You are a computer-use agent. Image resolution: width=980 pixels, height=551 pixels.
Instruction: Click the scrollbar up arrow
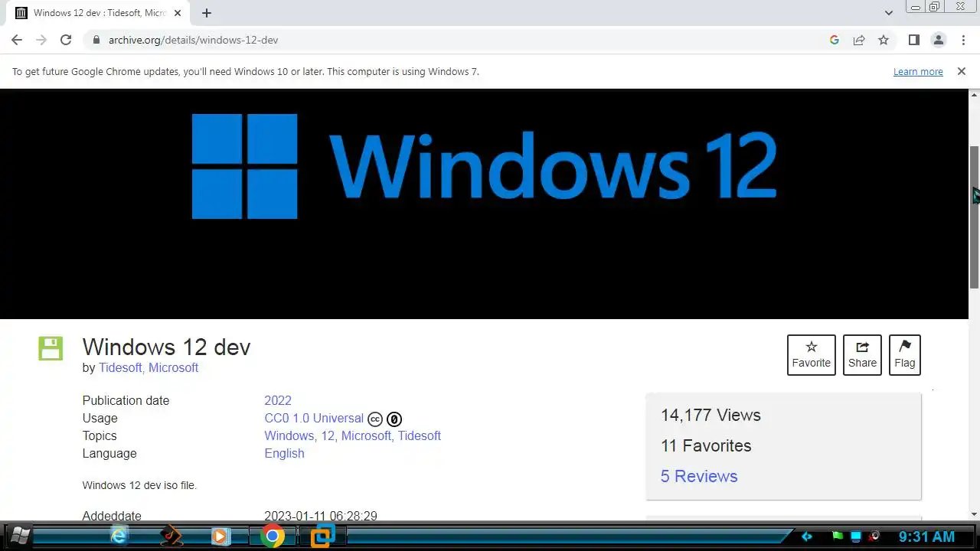point(974,94)
